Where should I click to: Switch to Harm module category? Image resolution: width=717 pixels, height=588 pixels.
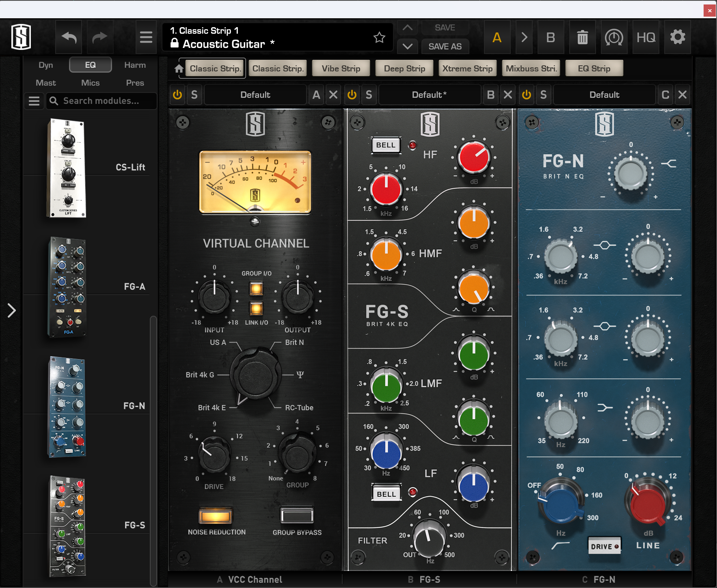(135, 65)
